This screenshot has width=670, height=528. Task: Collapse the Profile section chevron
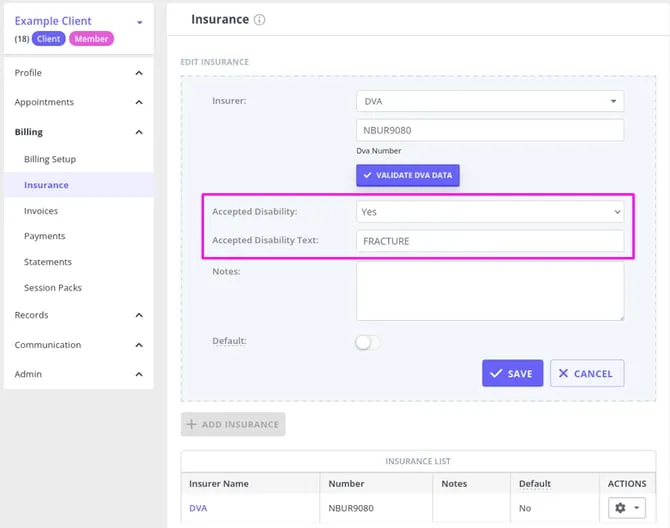139,73
